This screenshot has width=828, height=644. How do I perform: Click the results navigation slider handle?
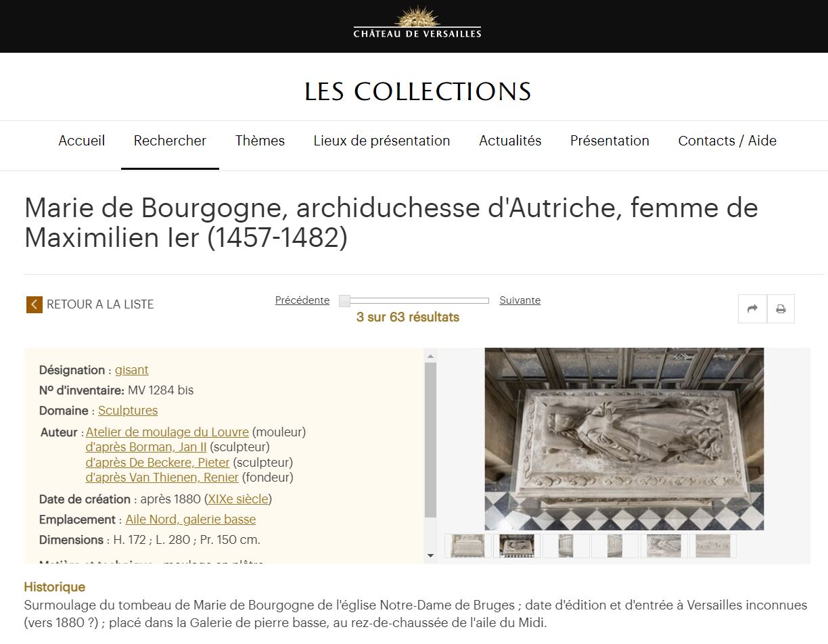pyautogui.click(x=344, y=300)
